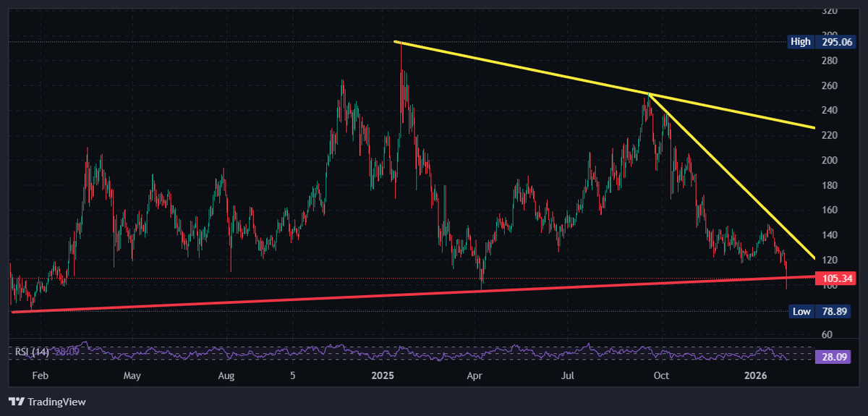Viewport: 868px width, 416px height.
Task: Click the Oct label on the time axis
Action: click(x=660, y=376)
